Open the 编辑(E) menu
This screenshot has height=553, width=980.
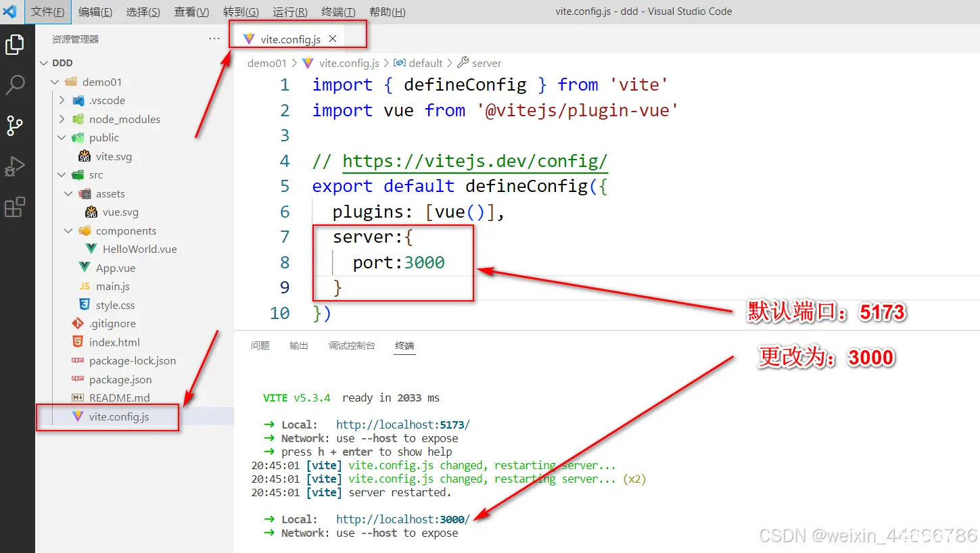point(95,11)
